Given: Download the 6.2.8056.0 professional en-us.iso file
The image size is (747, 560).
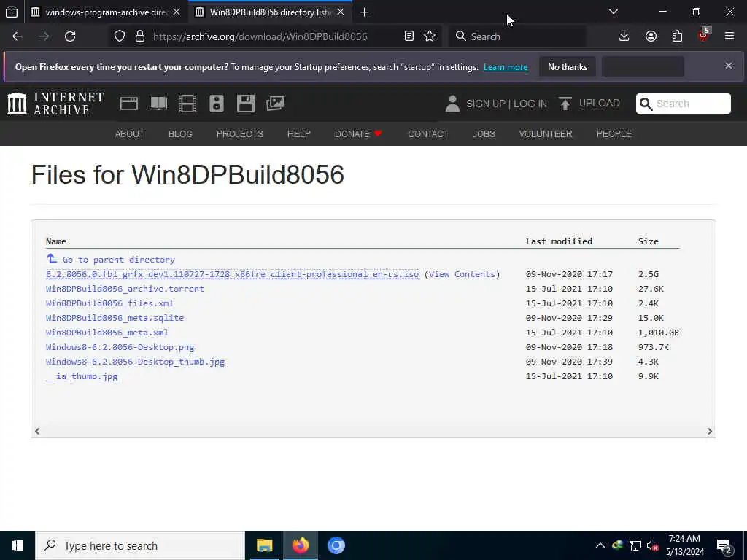Looking at the screenshot, I should 232,274.
